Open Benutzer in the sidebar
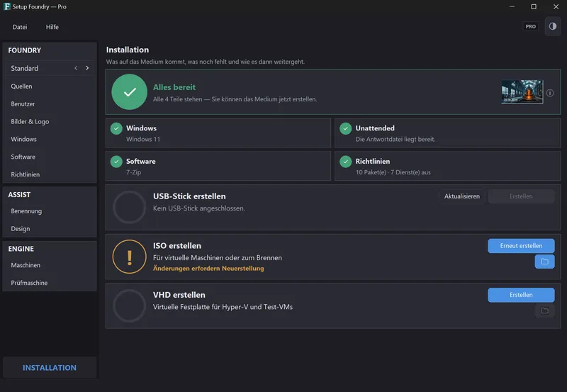 click(50, 103)
